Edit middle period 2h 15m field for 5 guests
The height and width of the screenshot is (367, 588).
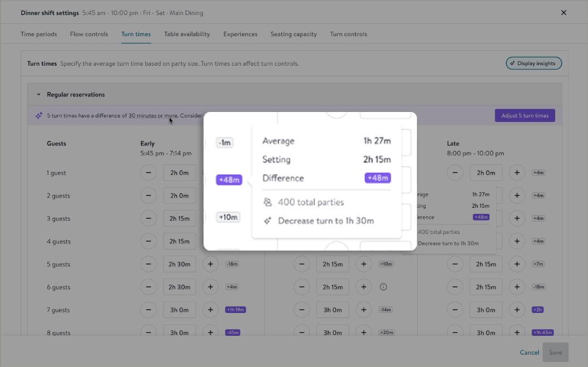333,264
